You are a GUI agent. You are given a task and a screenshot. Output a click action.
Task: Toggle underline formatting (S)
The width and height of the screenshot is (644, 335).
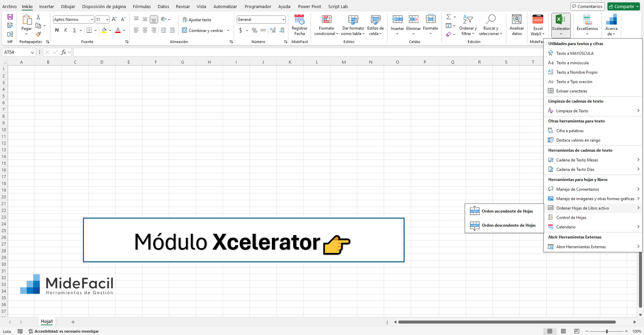(74, 30)
